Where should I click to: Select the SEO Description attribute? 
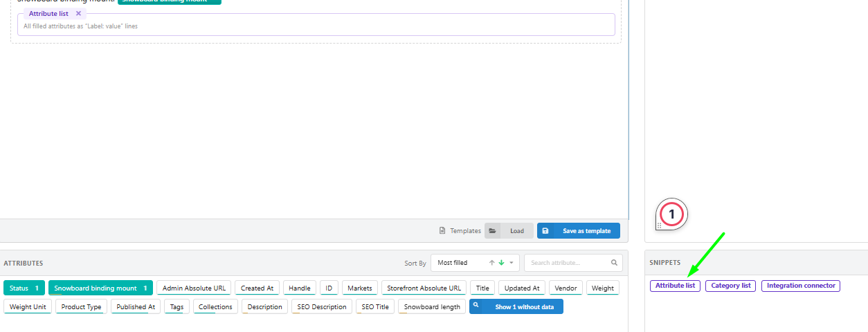click(322, 306)
